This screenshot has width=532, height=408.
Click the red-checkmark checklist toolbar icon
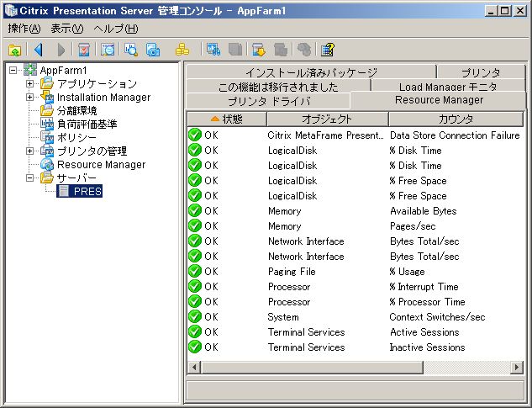point(83,50)
